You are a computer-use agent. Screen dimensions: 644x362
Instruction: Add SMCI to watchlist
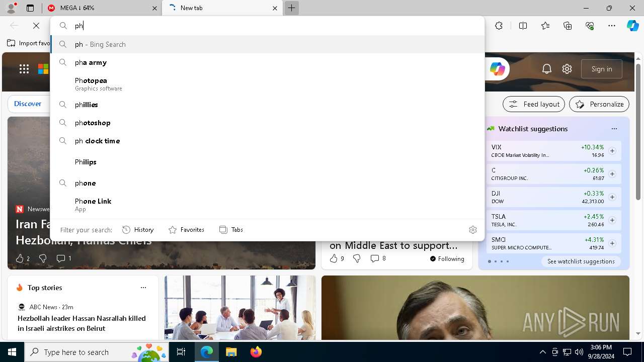(612, 243)
